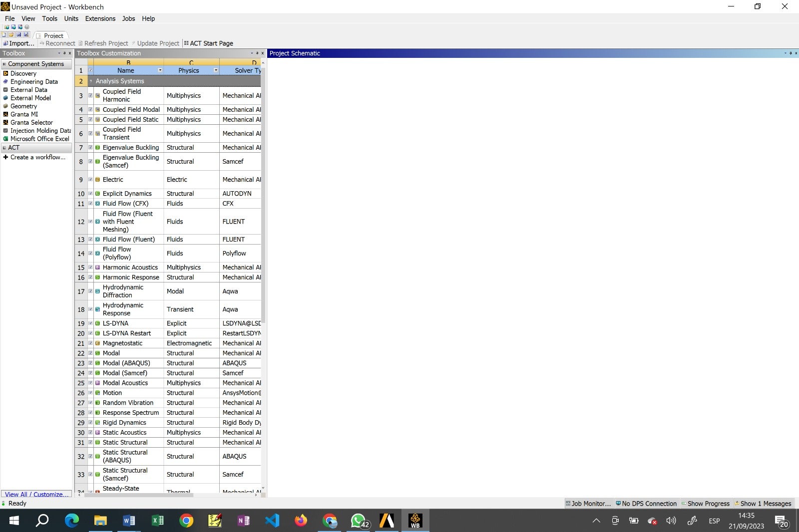
Task: Open the Extensions menu
Action: [100, 18]
